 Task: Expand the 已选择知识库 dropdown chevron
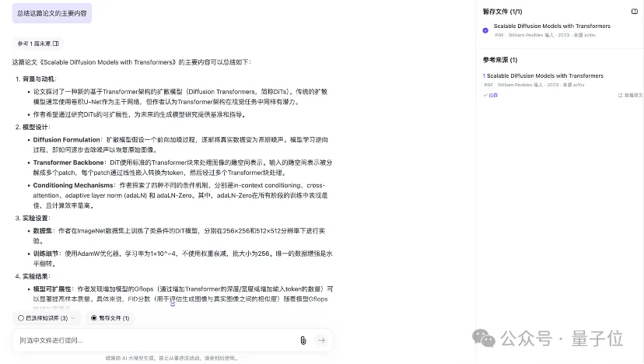[x=73, y=318]
